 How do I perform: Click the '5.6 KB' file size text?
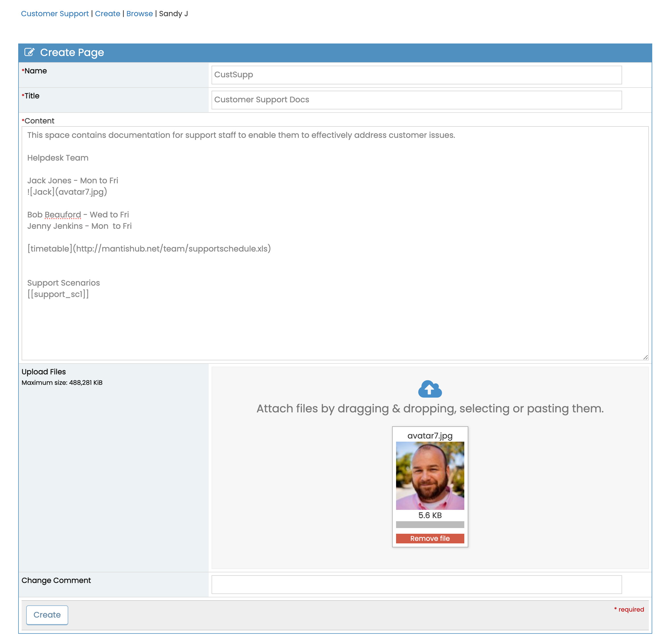[430, 515]
